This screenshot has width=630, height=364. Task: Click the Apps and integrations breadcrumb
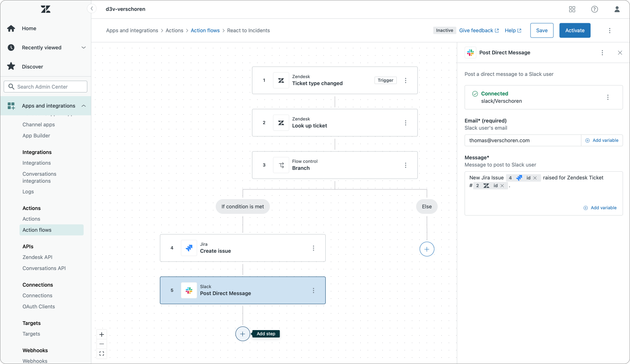click(132, 31)
